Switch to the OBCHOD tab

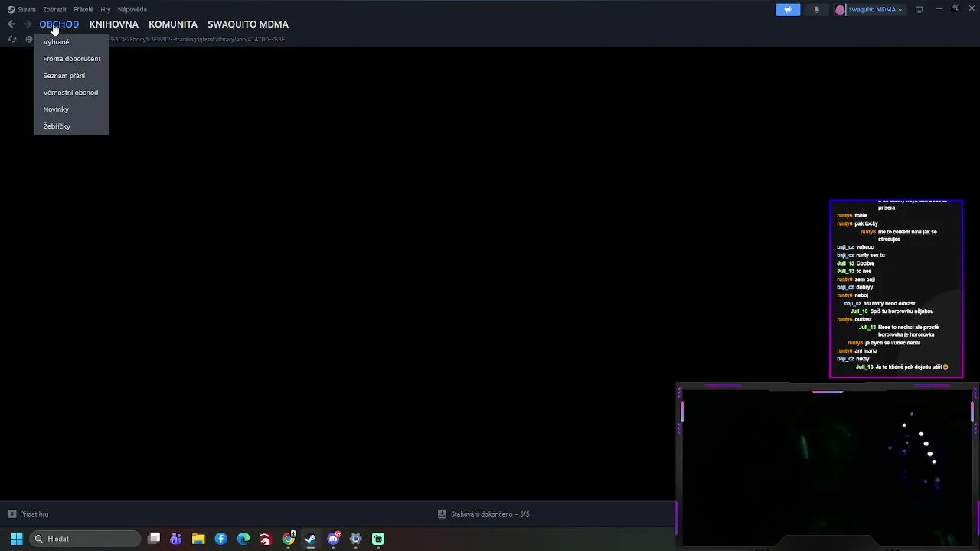[x=59, y=24]
